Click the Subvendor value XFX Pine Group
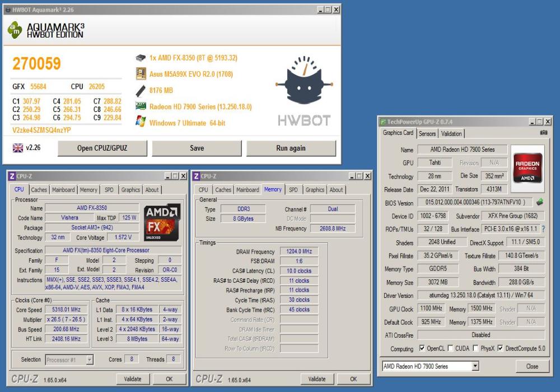 pos(513,216)
